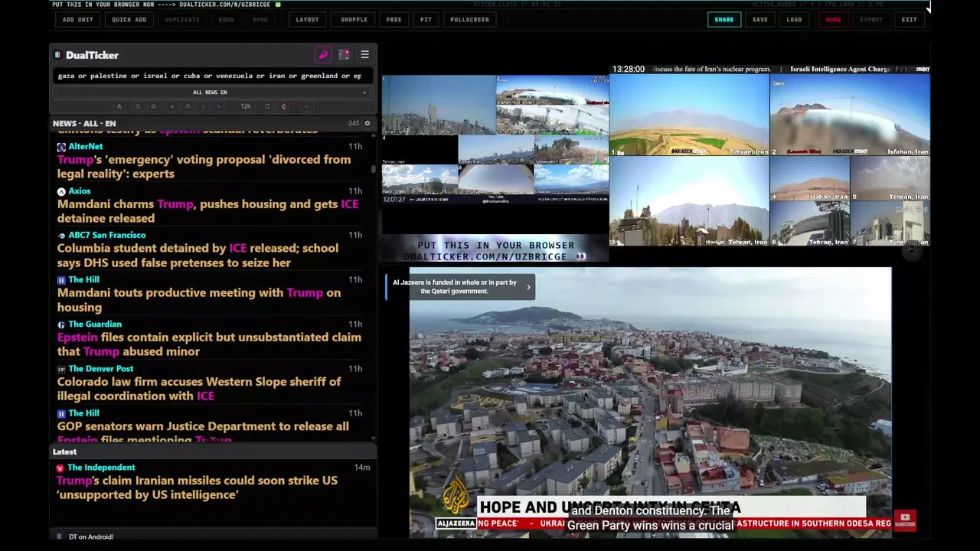
Task: Open the latest 'Iranian missiles' headline
Action: tap(197, 487)
